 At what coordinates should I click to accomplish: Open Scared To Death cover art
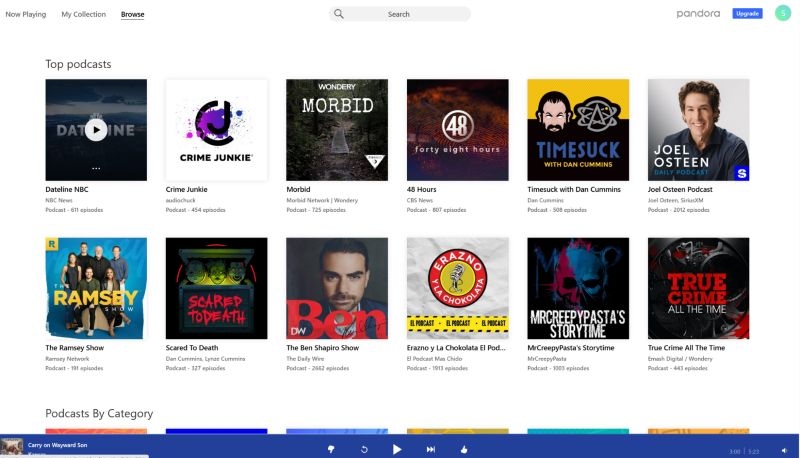coord(216,288)
